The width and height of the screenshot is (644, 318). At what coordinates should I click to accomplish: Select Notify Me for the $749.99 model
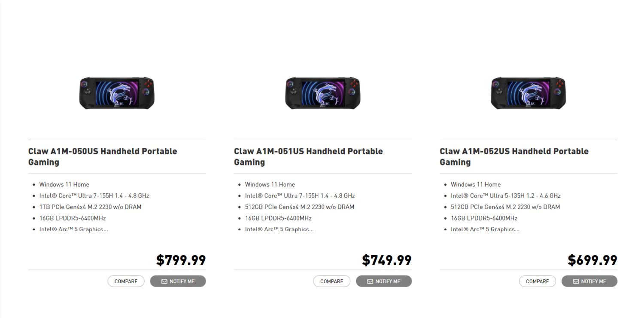pyautogui.click(x=384, y=281)
